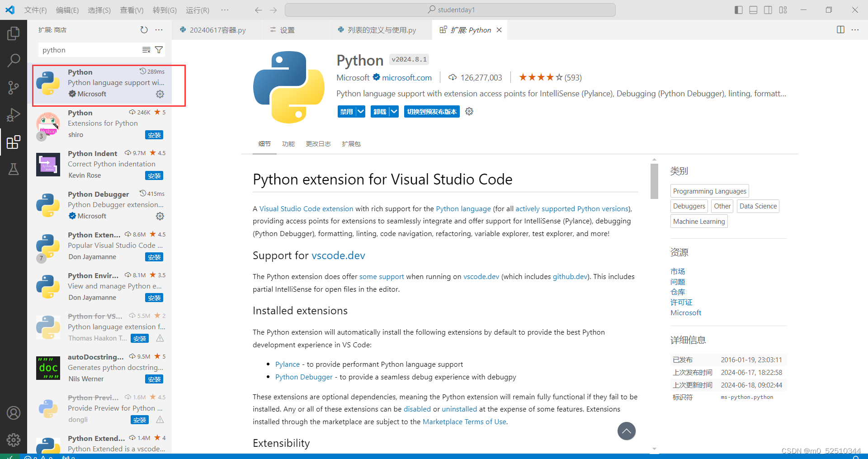Viewport: 868px width, 459px height.
Task: Click the warning icon on Python for VS row
Action: coord(160,338)
